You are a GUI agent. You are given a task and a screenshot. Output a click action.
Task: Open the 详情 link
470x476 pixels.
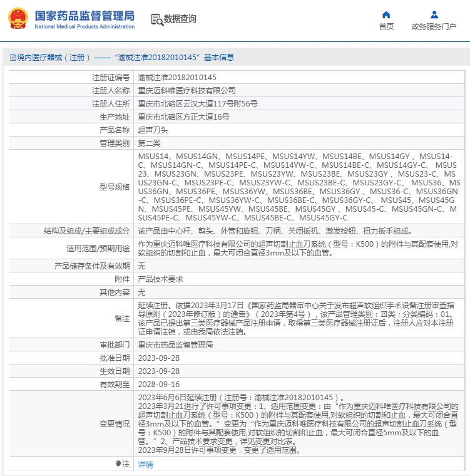145,465
